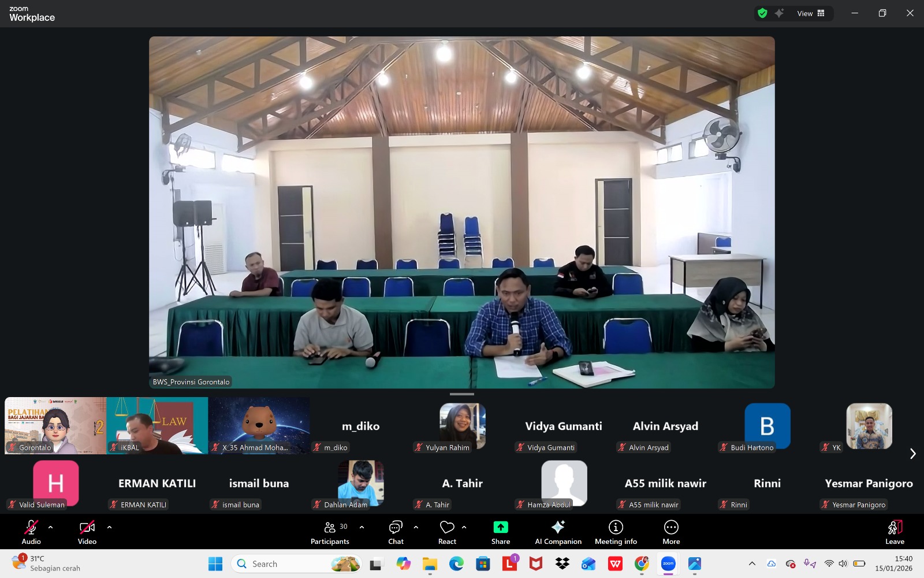Screen dimensions: 924x578
Task: Unmute microphone with Audio button
Action: click(x=31, y=532)
